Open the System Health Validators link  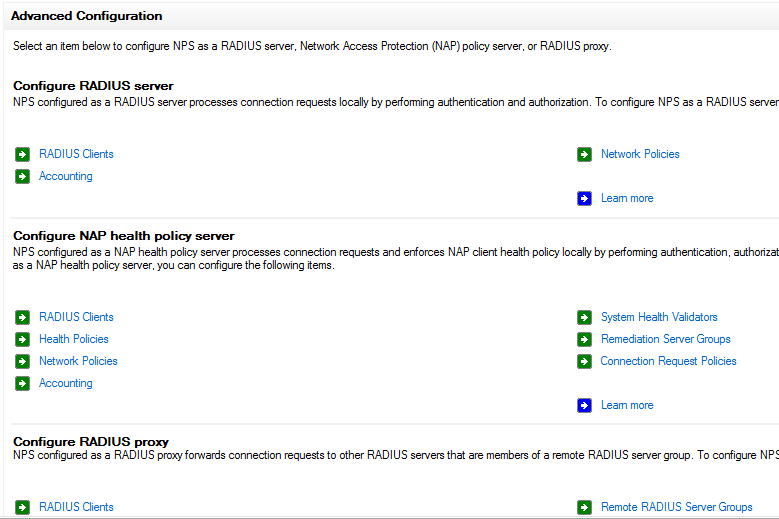coord(659,317)
